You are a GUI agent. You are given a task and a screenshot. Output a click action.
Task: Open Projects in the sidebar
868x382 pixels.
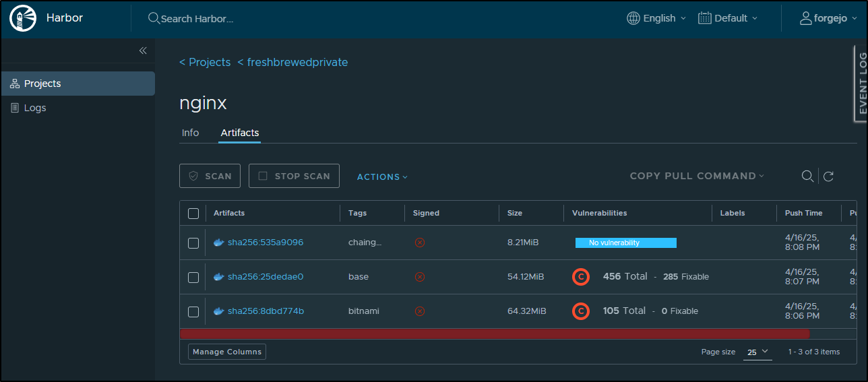pos(77,84)
